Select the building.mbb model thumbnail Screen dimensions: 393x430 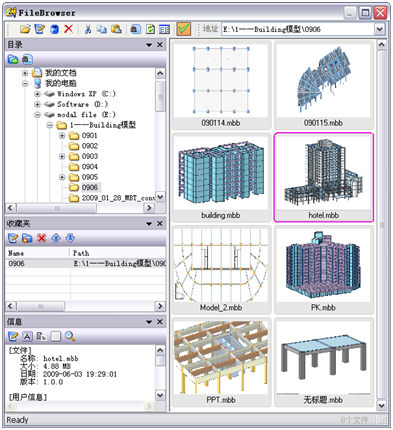[221, 178]
